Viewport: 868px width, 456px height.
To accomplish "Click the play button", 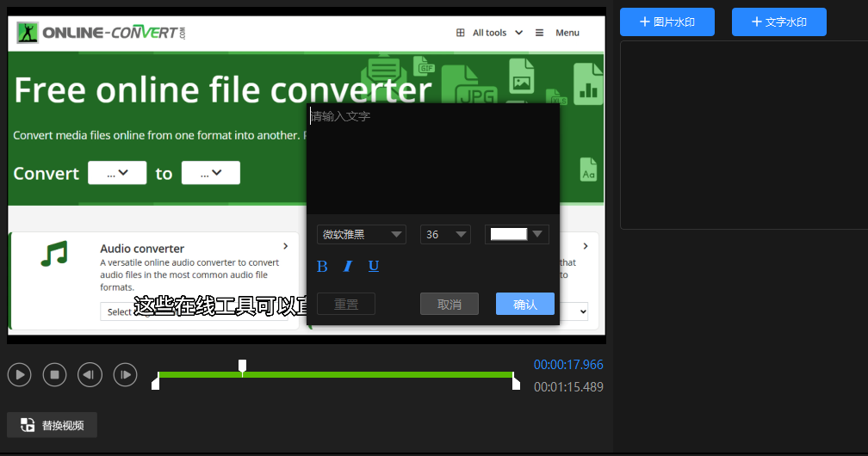I will 19,374.
